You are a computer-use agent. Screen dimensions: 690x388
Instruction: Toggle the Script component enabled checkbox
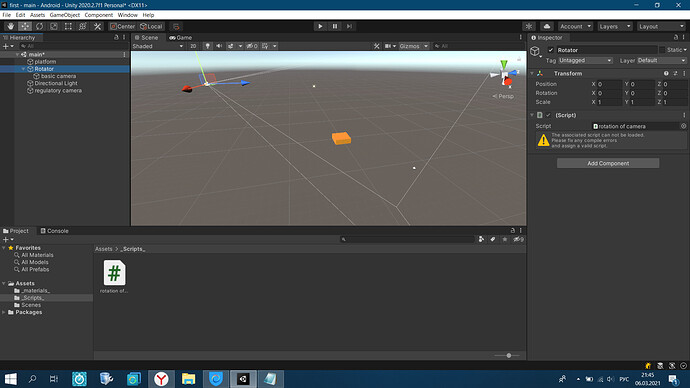548,115
